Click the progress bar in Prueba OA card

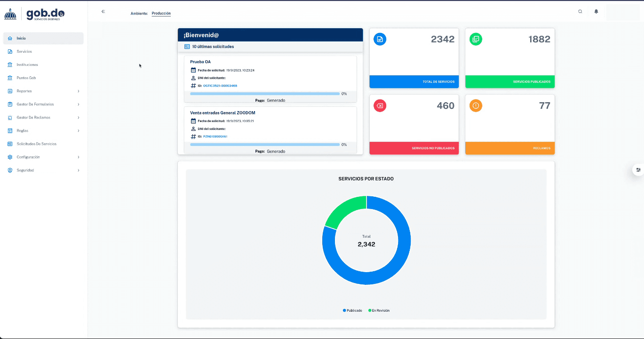(265, 94)
